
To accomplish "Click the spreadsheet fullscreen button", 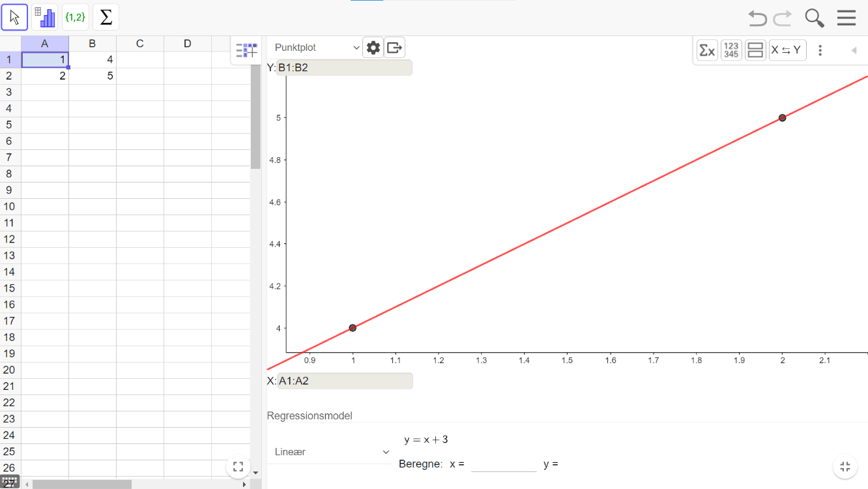I will tap(238, 467).
